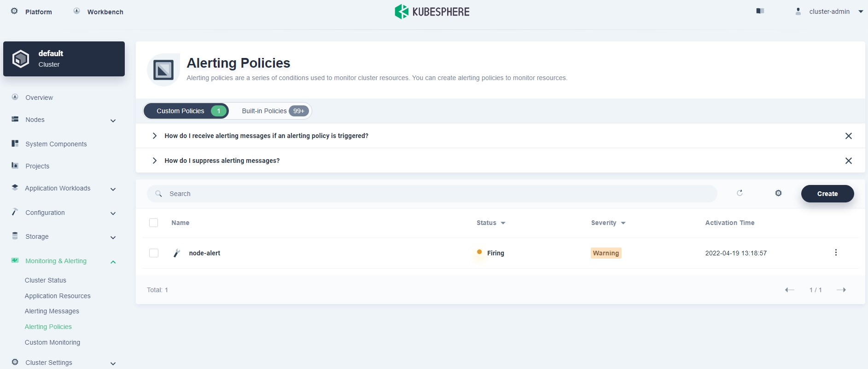Click the Search input field
Image resolution: width=868 pixels, height=369 pixels.
pyautogui.click(x=432, y=194)
